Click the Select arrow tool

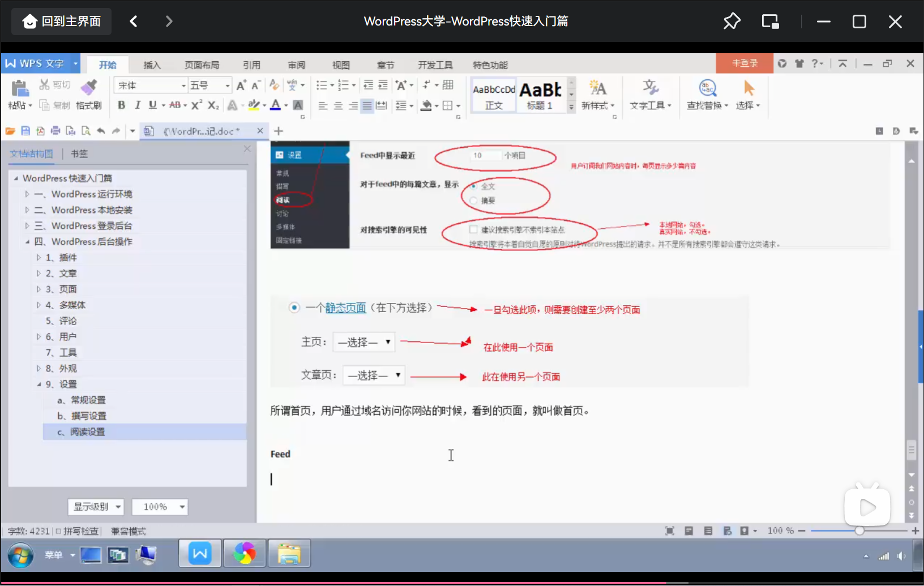click(748, 88)
